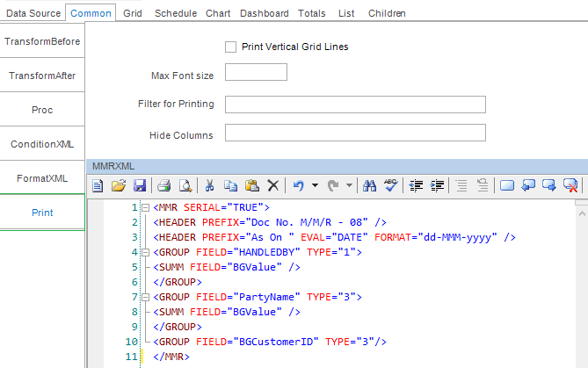
Task: Delete selection with the X icon
Action: 273,185
